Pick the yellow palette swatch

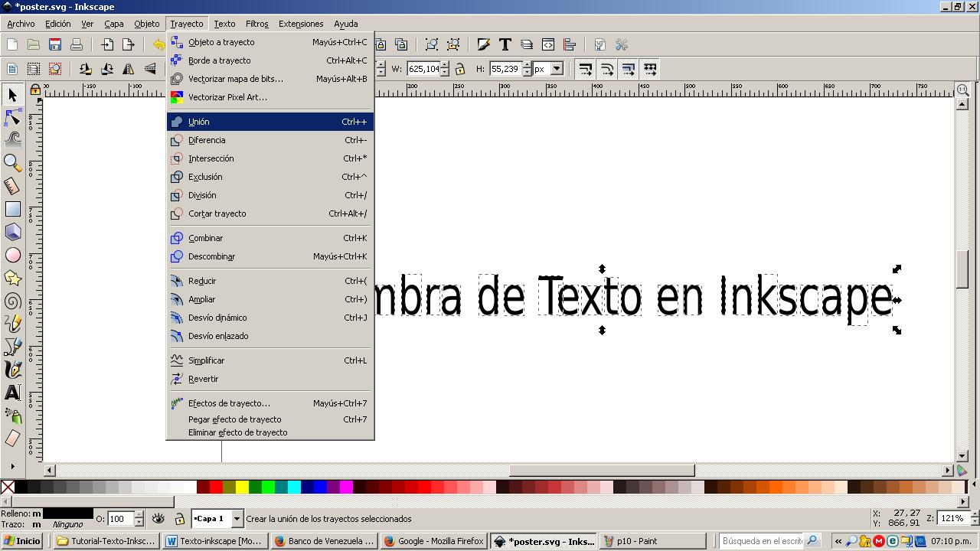[x=242, y=487]
